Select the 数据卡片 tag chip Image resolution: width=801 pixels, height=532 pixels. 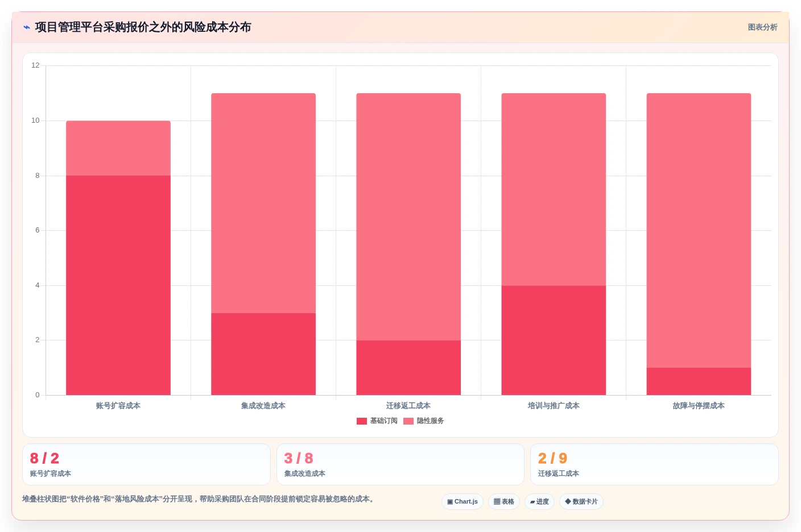click(581, 501)
